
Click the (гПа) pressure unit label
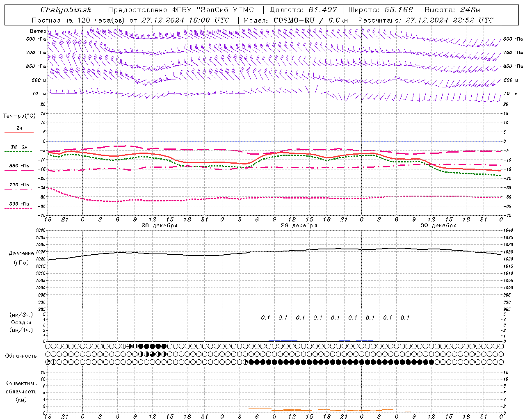pyautogui.click(x=21, y=263)
